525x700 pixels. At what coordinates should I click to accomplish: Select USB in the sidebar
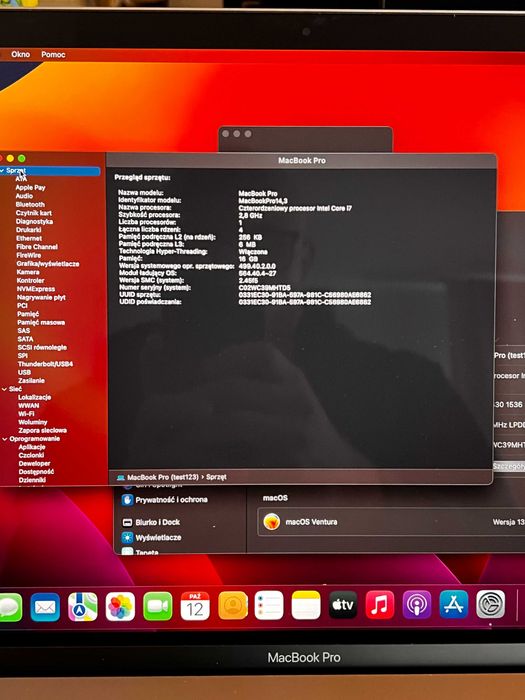pyautogui.click(x=24, y=372)
